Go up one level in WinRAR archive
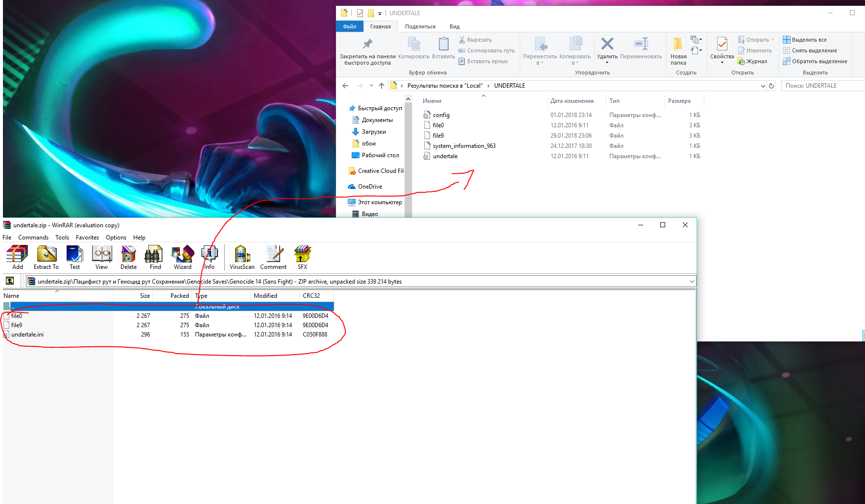 [10, 281]
